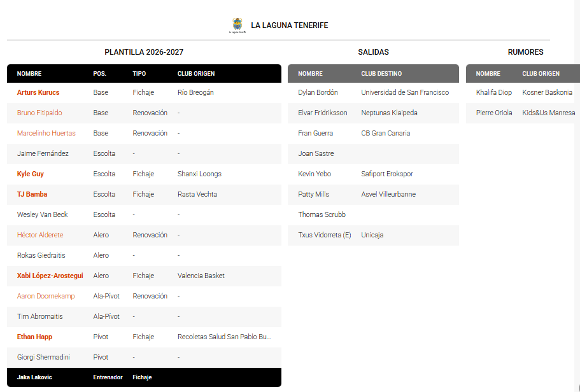Open Ethan Happ player link
This screenshot has width=580, height=392.
click(34, 337)
